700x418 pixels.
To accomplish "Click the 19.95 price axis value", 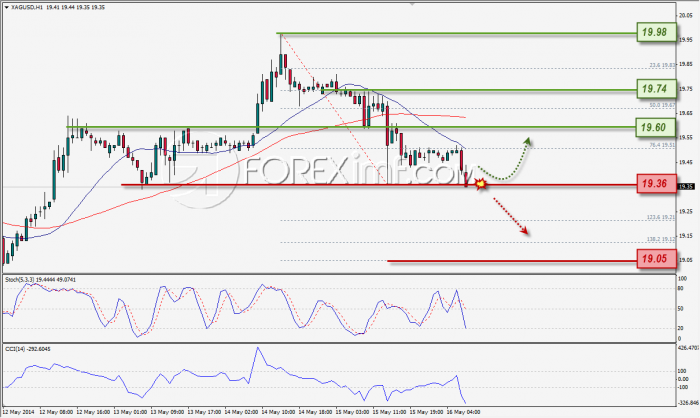I will (686, 40).
